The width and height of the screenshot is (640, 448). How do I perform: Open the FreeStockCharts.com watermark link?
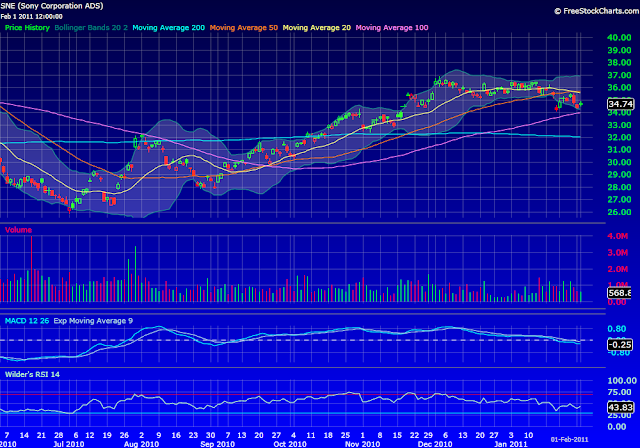click(x=597, y=11)
